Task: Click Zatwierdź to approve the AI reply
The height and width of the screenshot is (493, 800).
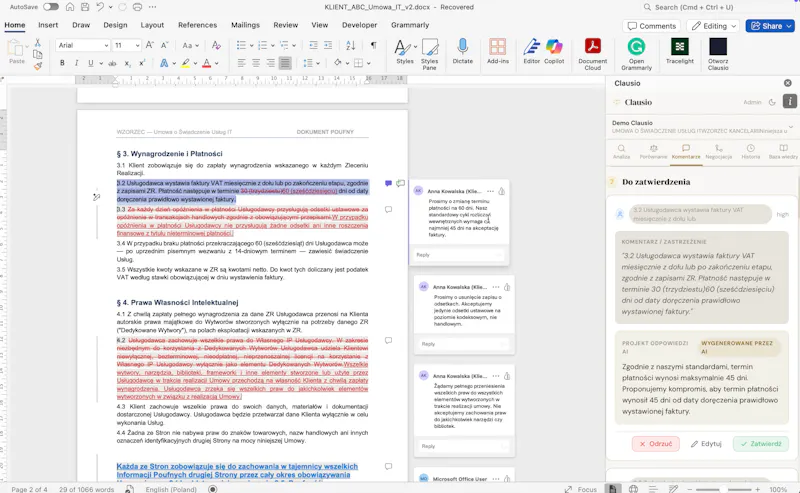Action: click(761, 443)
